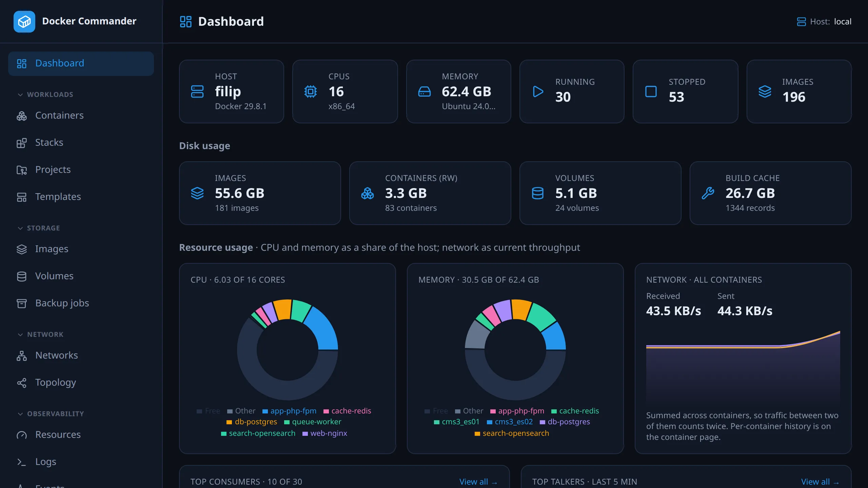Click the square icon in Stopped card

click(651, 91)
